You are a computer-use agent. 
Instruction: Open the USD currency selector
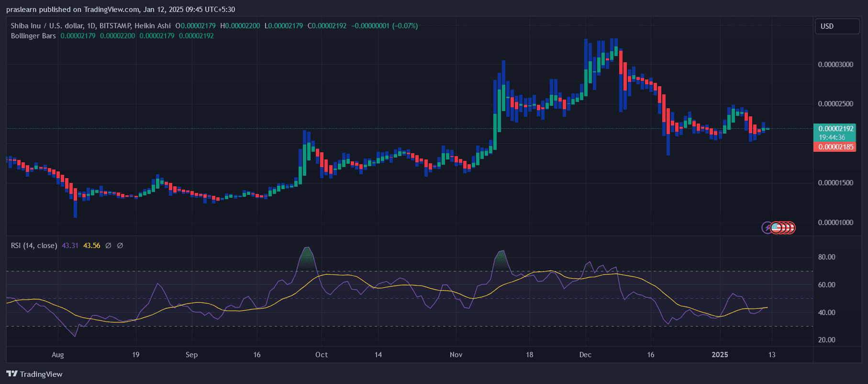point(837,26)
